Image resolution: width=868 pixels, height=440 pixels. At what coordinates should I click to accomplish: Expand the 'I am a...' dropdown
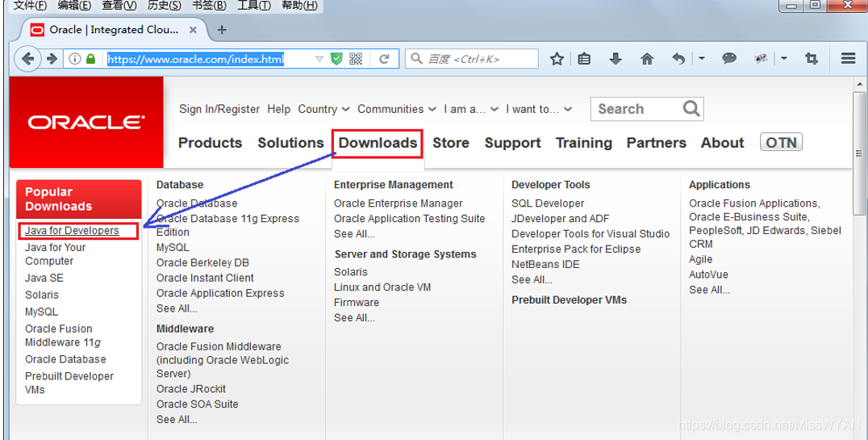tap(471, 109)
